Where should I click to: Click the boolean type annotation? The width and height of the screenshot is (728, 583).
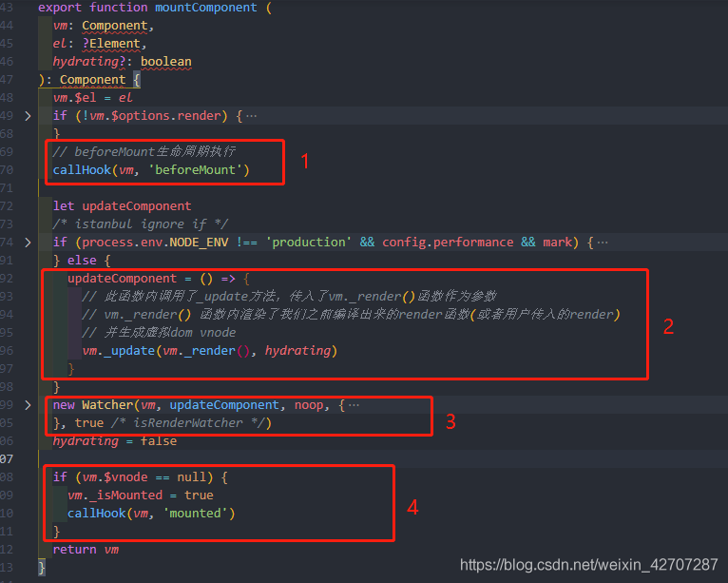[166, 62]
